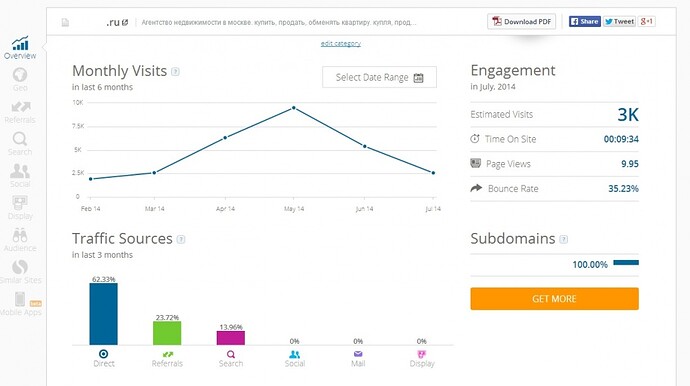Show help for Monthly Visits
This screenshot has width=690, height=386.
pyautogui.click(x=175, y=71)
